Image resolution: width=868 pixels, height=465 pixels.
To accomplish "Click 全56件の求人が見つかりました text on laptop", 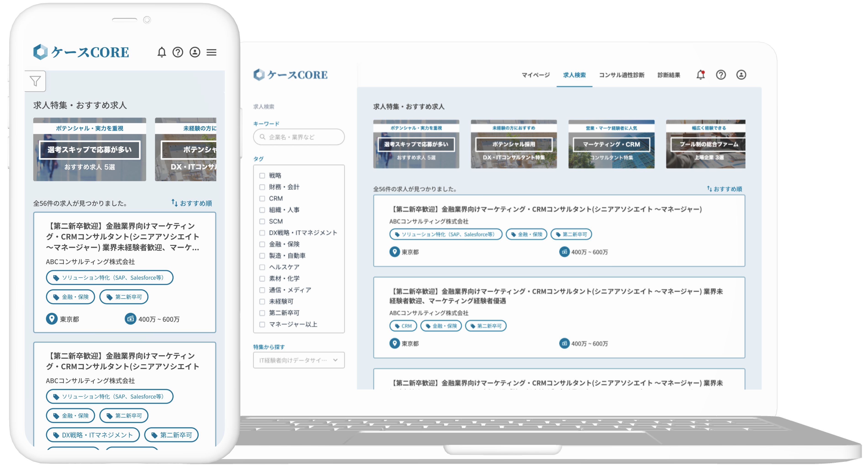I will pyautogui.click(x=415, y=189).
